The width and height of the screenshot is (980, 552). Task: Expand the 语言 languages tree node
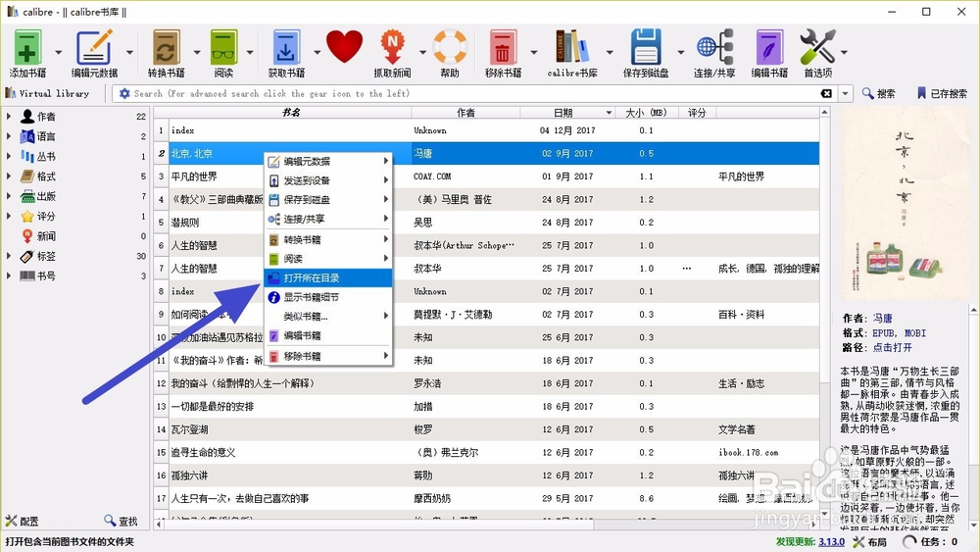(x=9, y=136)
